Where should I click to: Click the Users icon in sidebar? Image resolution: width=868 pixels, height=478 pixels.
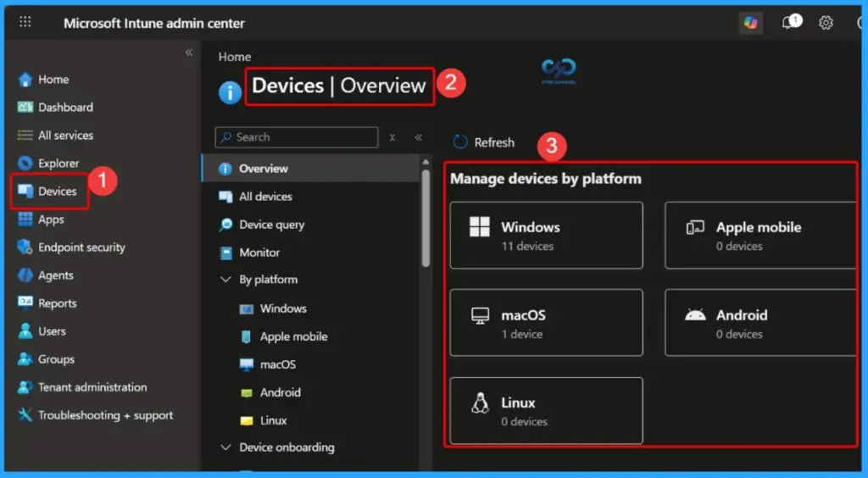pyautogui.click(x=25, y=331)
